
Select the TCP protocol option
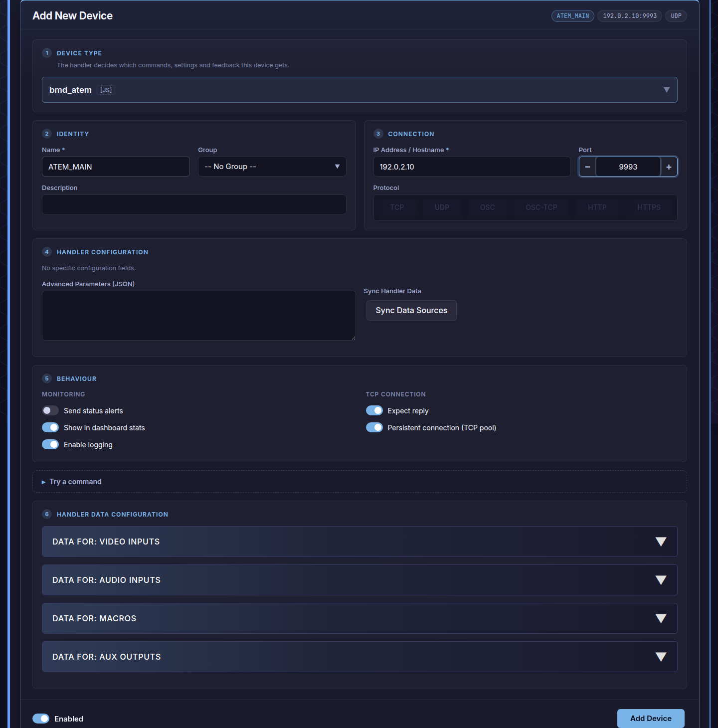coord(397,207)
